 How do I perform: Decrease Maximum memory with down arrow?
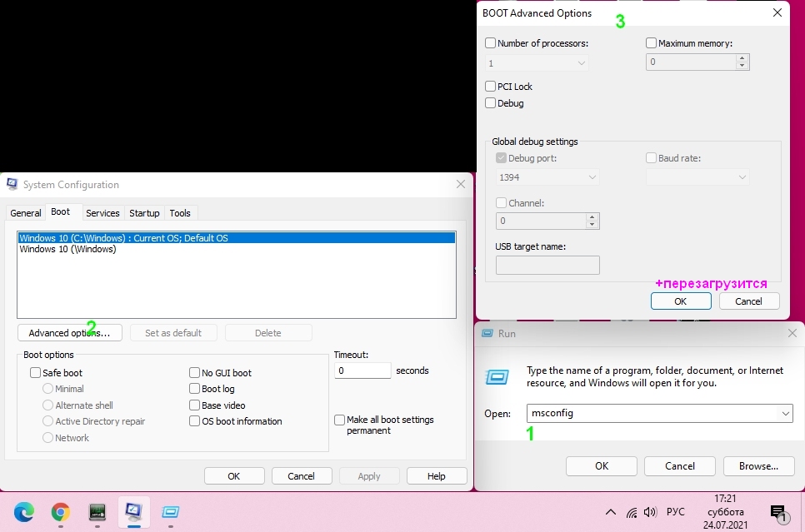(x=742, y=66)
